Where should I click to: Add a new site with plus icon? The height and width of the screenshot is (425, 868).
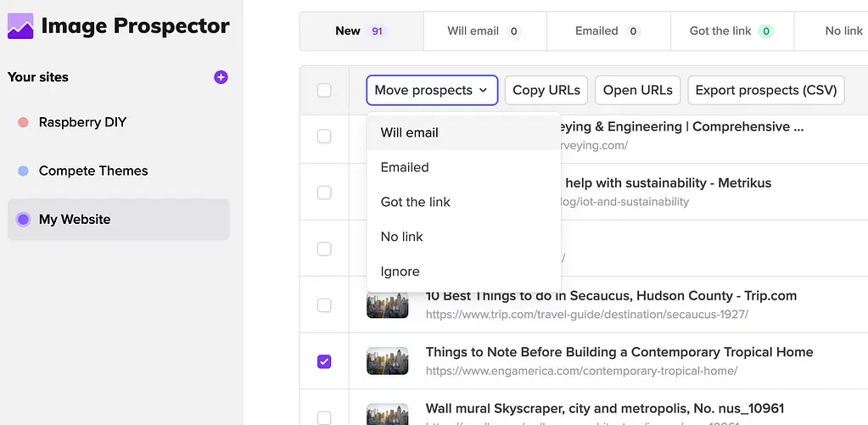[221, 77]
